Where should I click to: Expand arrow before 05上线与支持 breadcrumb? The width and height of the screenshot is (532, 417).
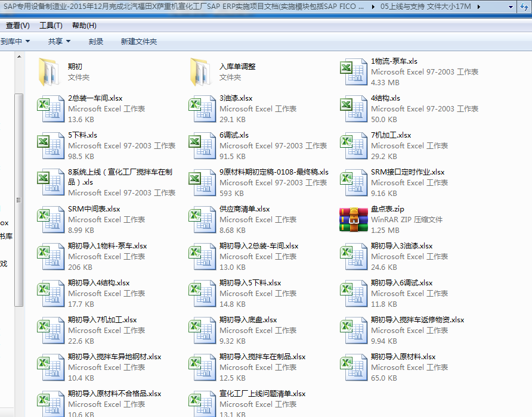373,7
